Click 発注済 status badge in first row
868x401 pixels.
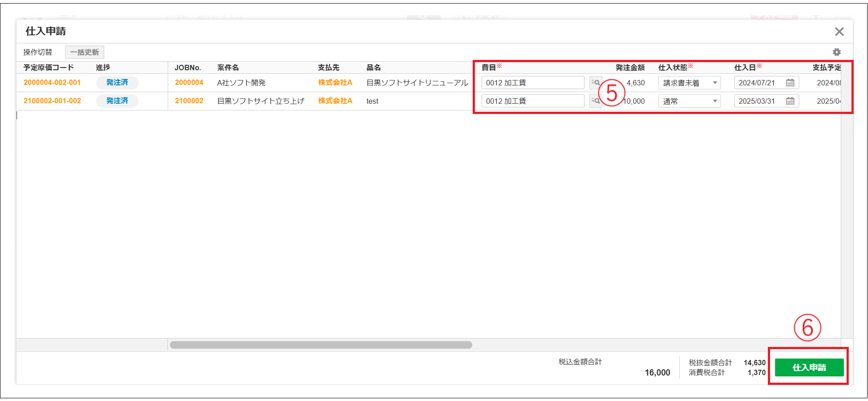[x=117, y=83]
